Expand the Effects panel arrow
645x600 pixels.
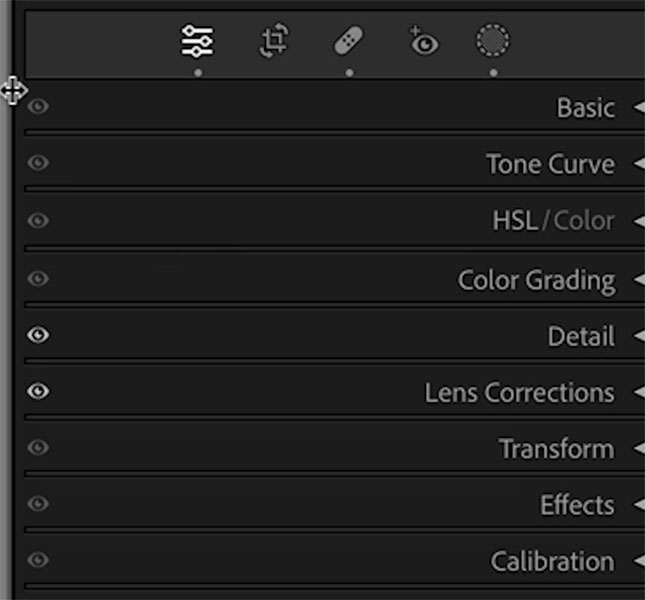coord(639,504)
